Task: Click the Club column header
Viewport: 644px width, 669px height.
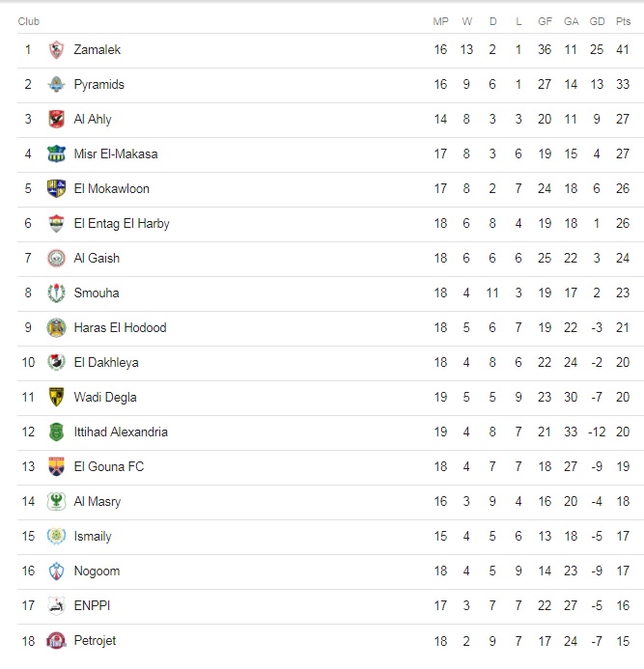Action: [x=29, y=21]
